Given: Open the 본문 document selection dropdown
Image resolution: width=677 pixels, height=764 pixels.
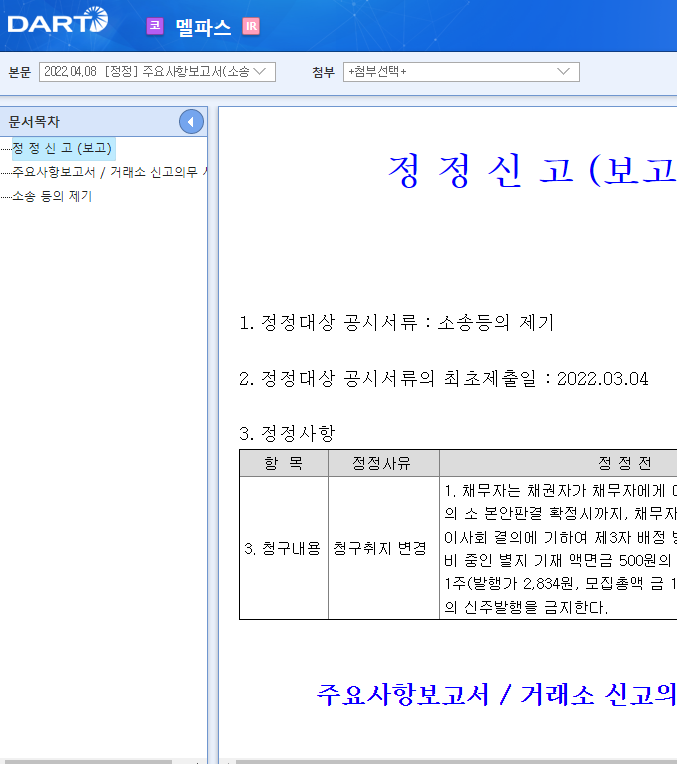Looking at the screenshot, I should (157, 72).
